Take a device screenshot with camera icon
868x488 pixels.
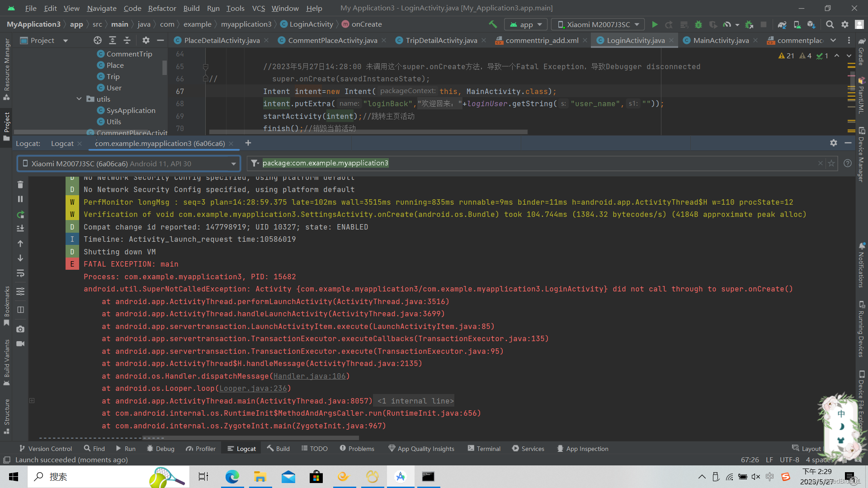(x=20, y=329)
